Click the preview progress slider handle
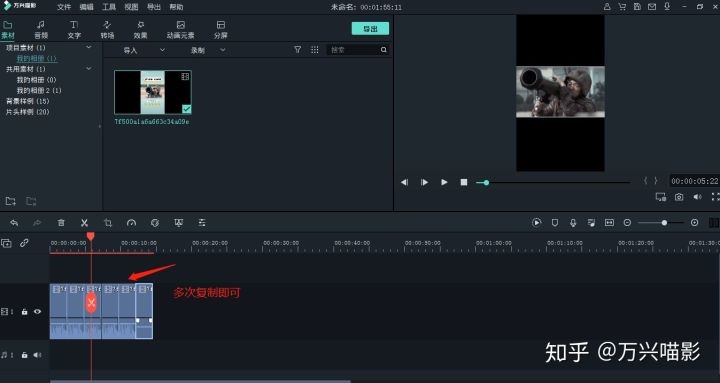This screenshot has width=720, height=383. click(486, 183)
